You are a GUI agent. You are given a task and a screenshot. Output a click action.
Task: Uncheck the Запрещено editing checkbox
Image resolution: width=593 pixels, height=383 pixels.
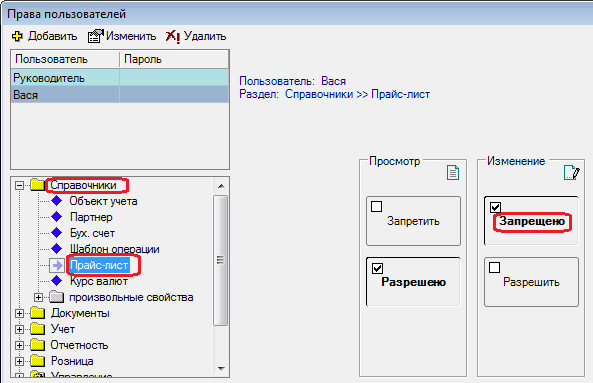click(x=495, y=207)
